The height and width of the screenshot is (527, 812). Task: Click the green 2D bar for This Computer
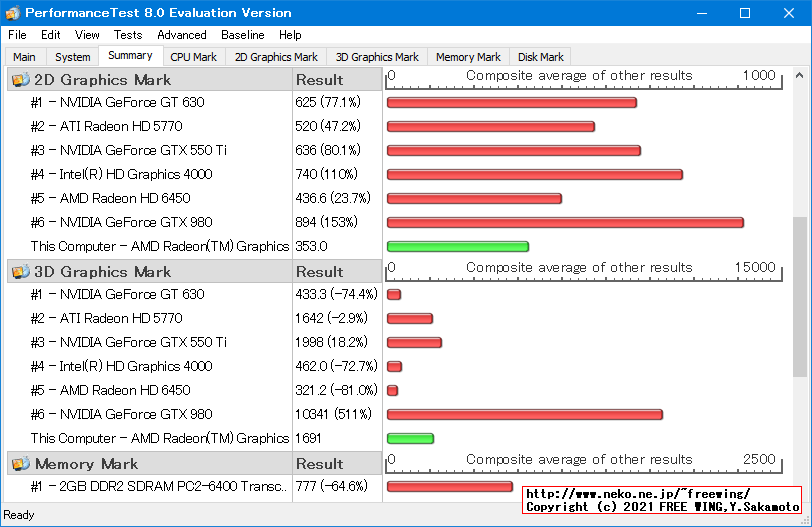pyautogui.click(x=458, y=246)
